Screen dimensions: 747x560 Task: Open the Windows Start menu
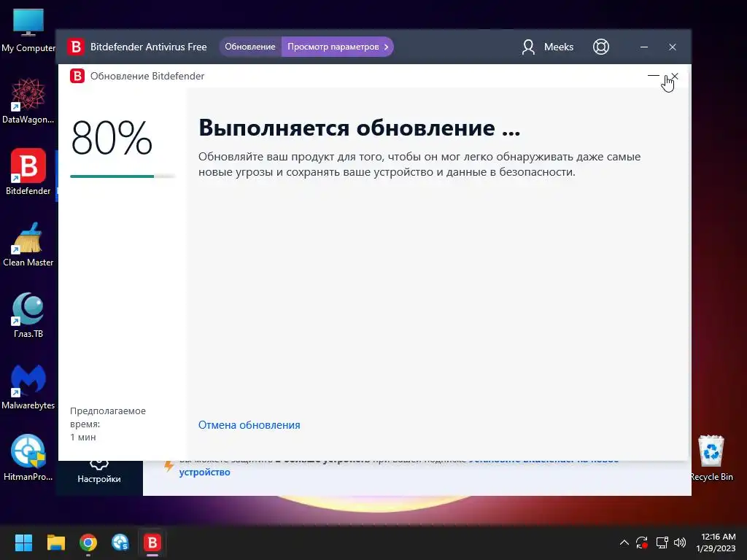tap(23, 542)
